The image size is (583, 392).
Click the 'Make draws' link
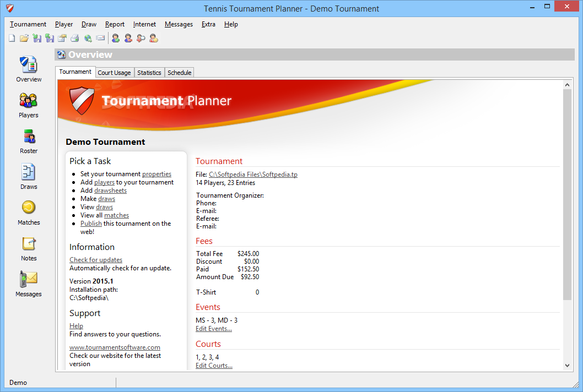pos(106,199)
